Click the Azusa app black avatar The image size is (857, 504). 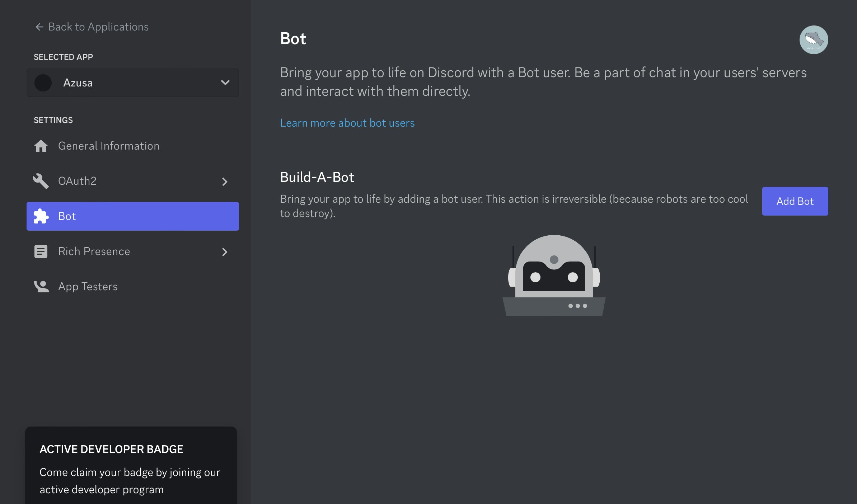click(43, 83)
